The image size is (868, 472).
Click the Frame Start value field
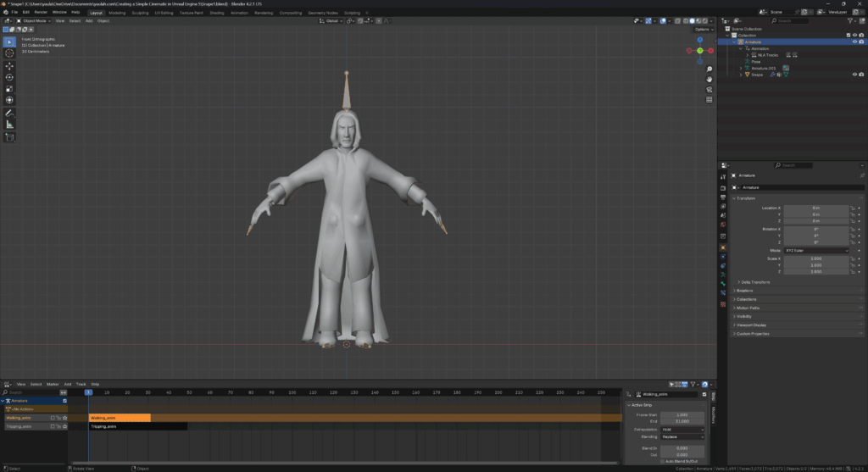683,414
